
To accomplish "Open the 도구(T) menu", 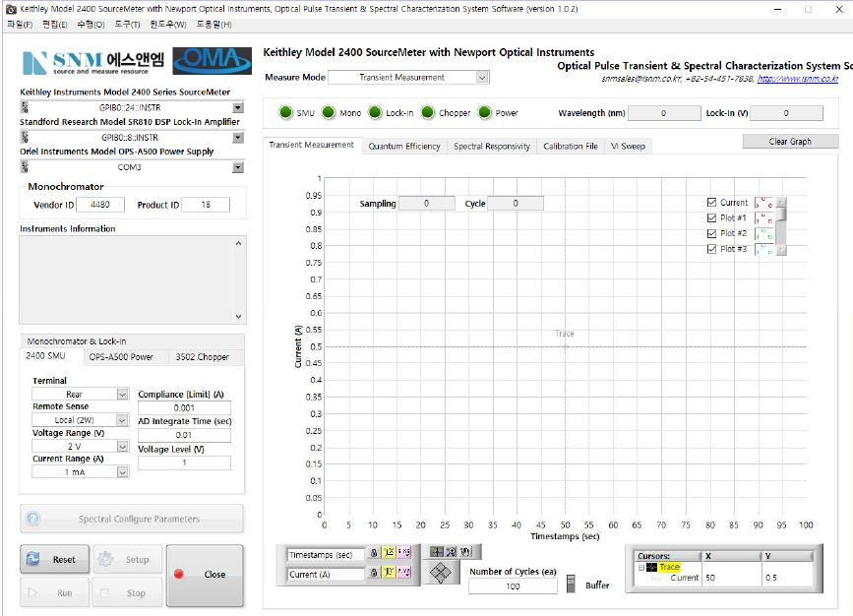I will point(127,25).
